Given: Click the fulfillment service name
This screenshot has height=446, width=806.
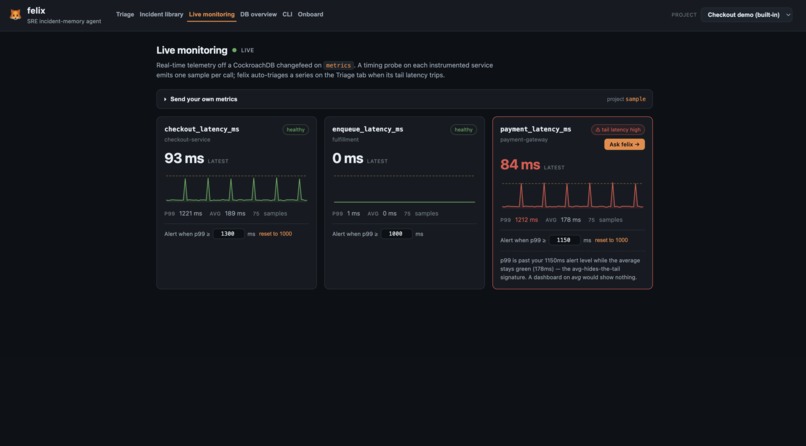Looking at the screenshot, I should [x=345, y=140].
